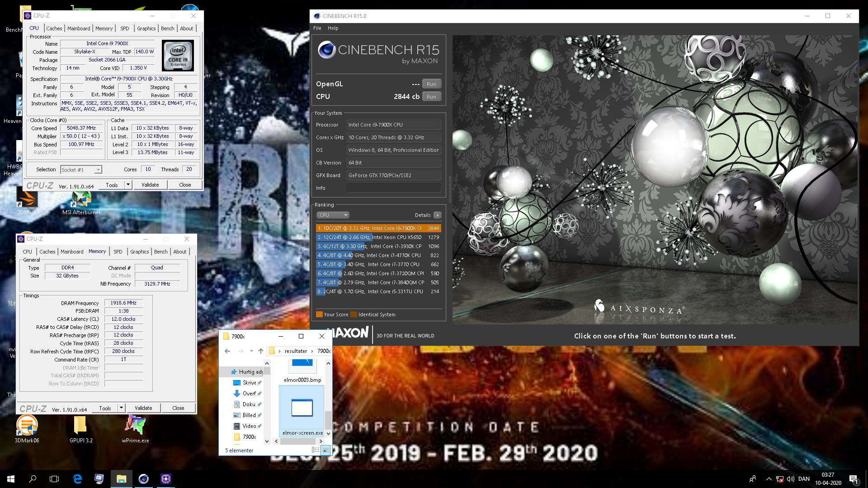Image resolution: width=868 pixels, height=488 pixels.
Task: Click Tools in the upper CPU-Z window
Action: [112, 185]
